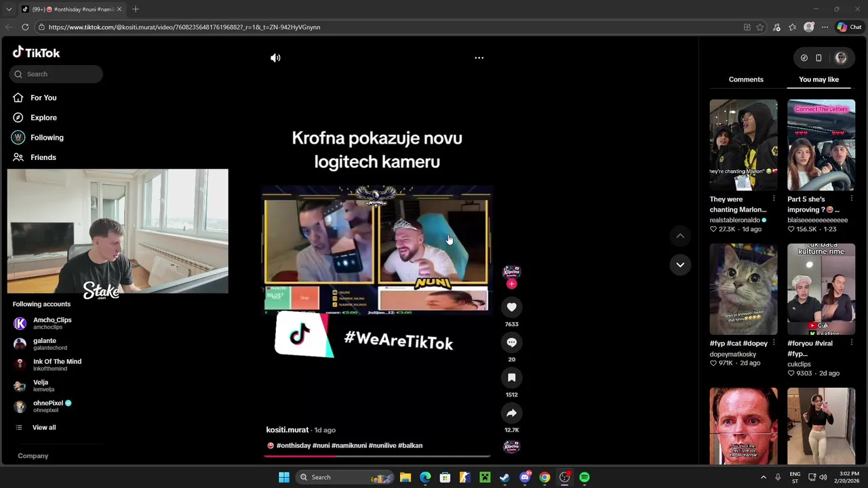The height and width of the screenshot is (488, 868).
Task: Switch to the You may like tab
Action: coord(818,79)
